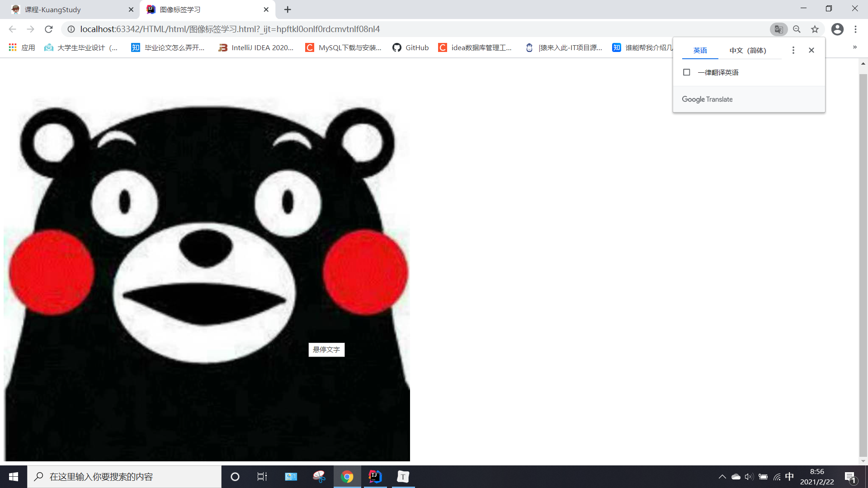This screenshot has width=868, height=488.
Task: Expand hidden bookmarks with the chevron
Action: [854, 47]
